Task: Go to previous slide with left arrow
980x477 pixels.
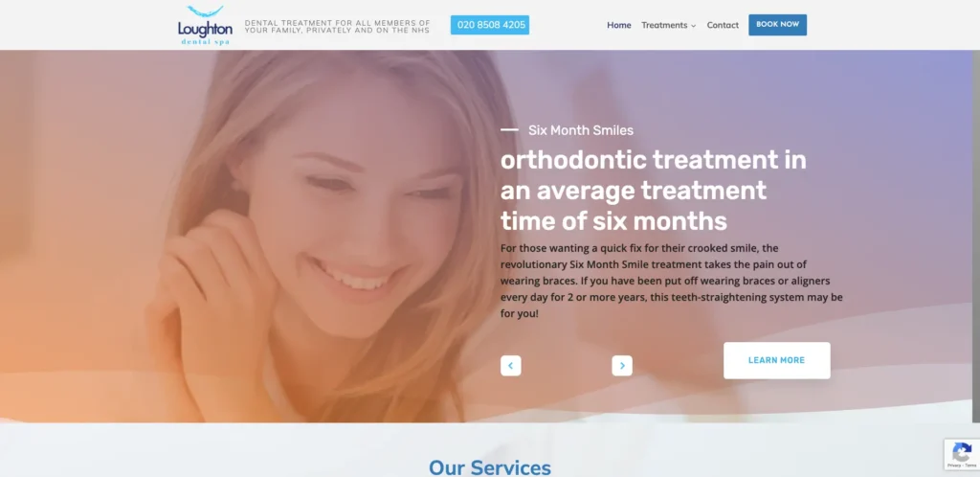Action: (511, 366)
